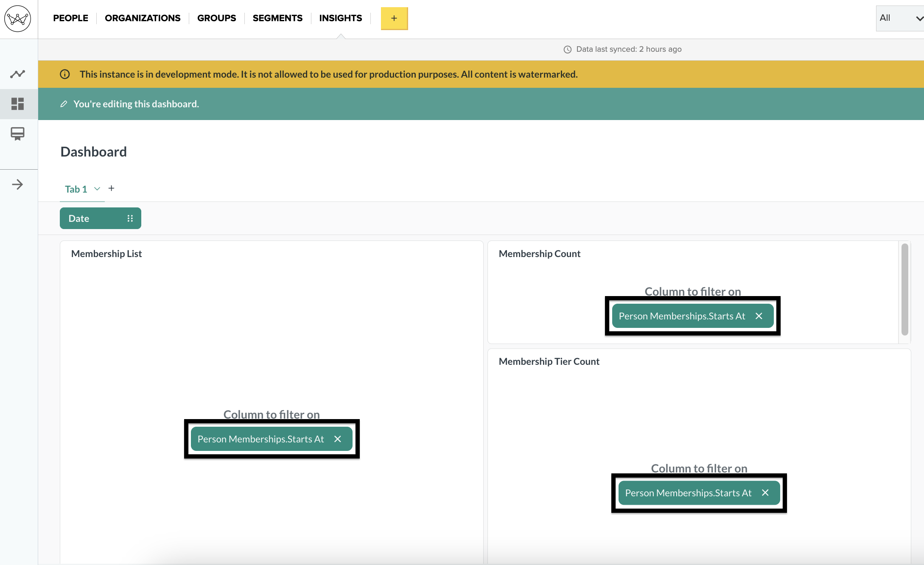Expand the sidebar with arrow icon
The image size is (924, 565).
(x=17, y=185)
